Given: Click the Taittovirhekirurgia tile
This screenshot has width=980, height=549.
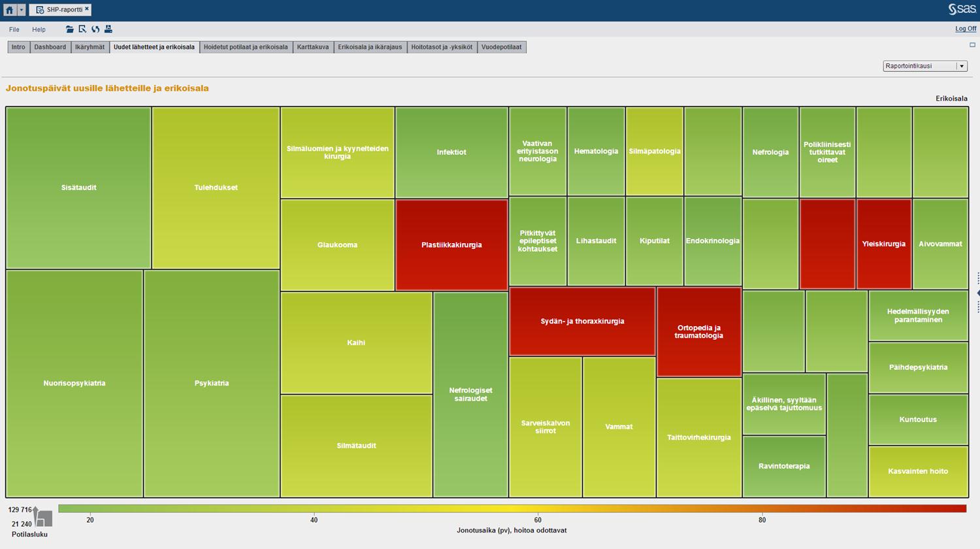Looking at the screenshot, I should click(x=699, y=437).
